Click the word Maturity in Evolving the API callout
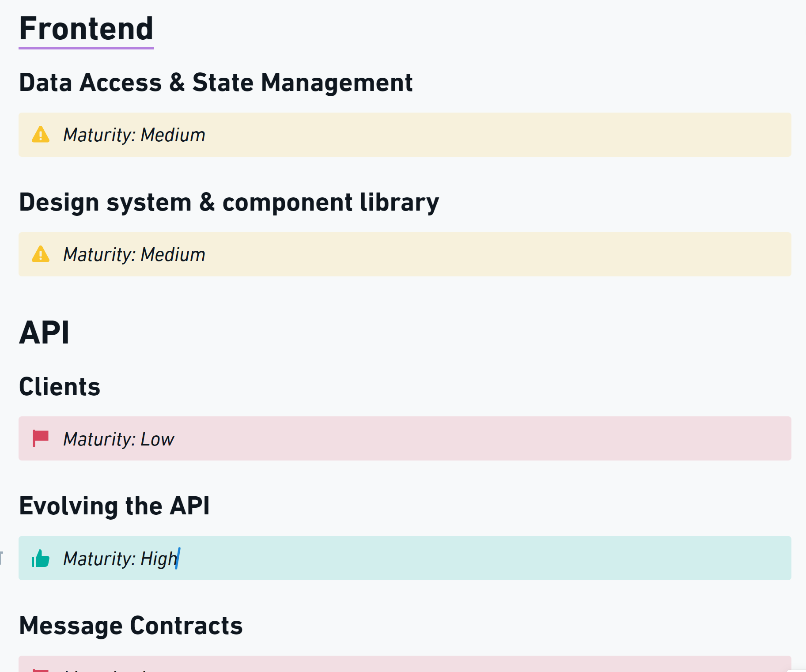The height and width of the screenshot is (672, 806). 98,559
